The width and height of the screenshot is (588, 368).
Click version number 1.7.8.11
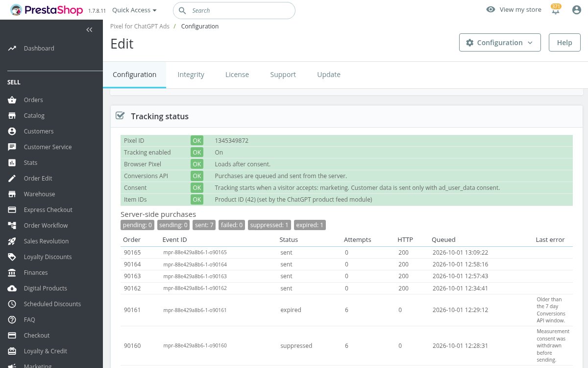pos(97,10)
